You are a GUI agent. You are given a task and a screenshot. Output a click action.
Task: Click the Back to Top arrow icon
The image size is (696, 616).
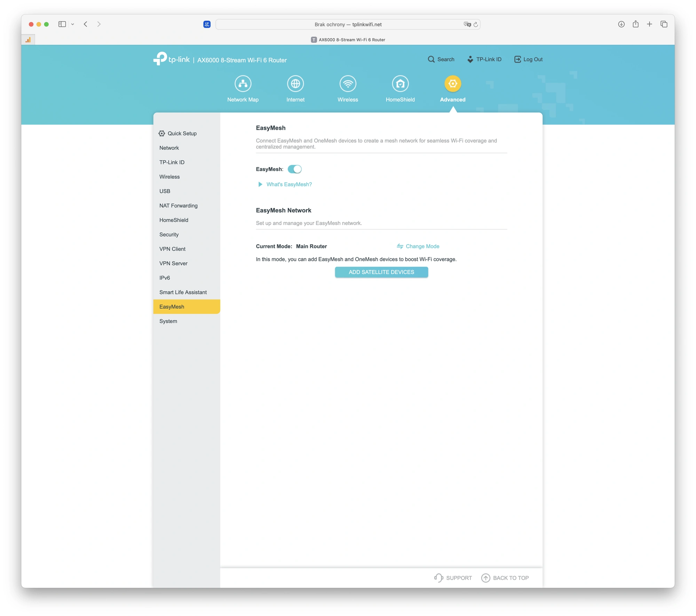coord(485,578)
